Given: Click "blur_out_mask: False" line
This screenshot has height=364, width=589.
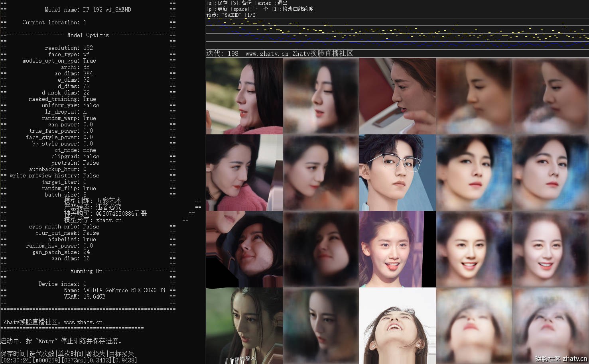Looking at the screenshot, I should [x=67, y=233].
